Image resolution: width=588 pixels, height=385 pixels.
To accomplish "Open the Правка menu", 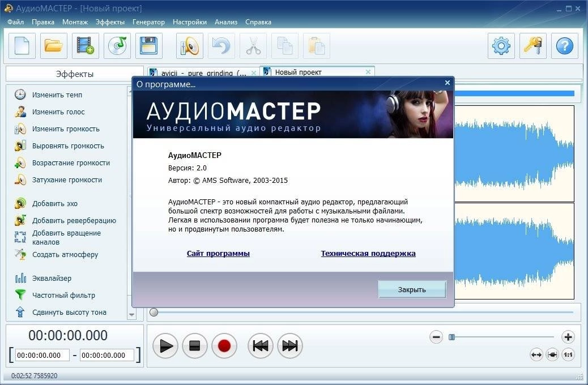I will pos(42,22).
